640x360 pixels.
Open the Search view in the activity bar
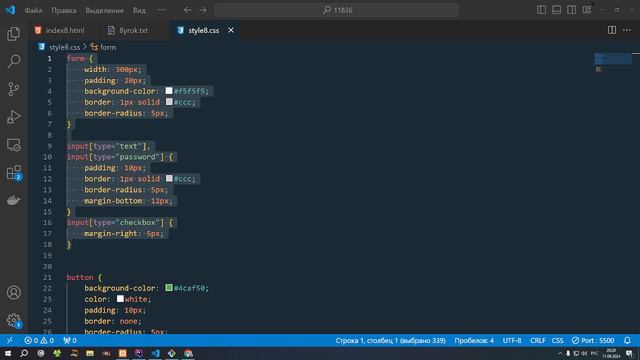click(x=13, y=61)
